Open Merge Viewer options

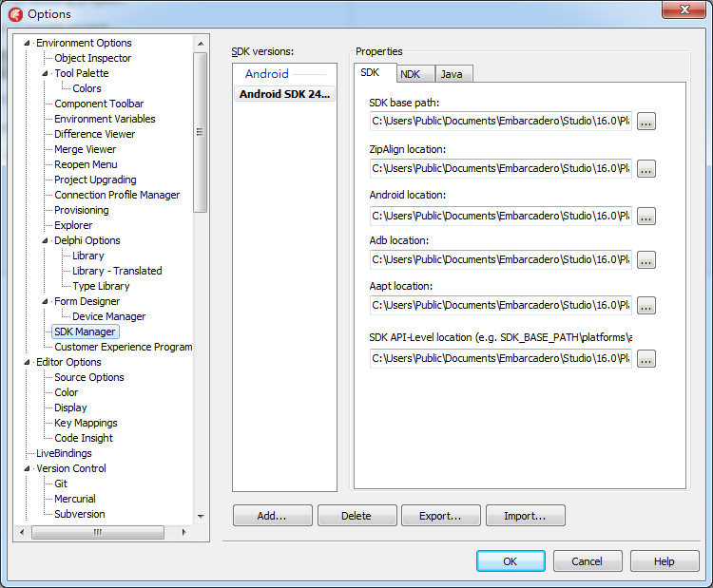pos(85,149)
